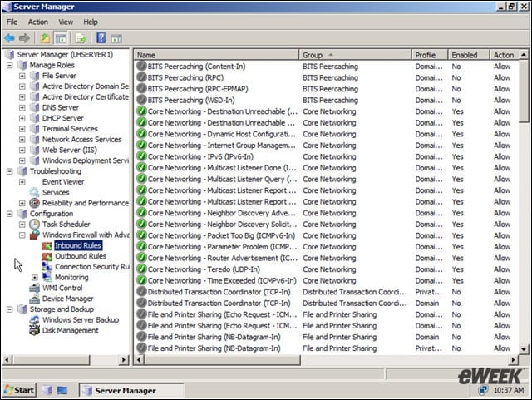The width and height of the screenshot is (532, 400).
Task: Expand the DHCP Server node
Action: (x=22, y=118)
